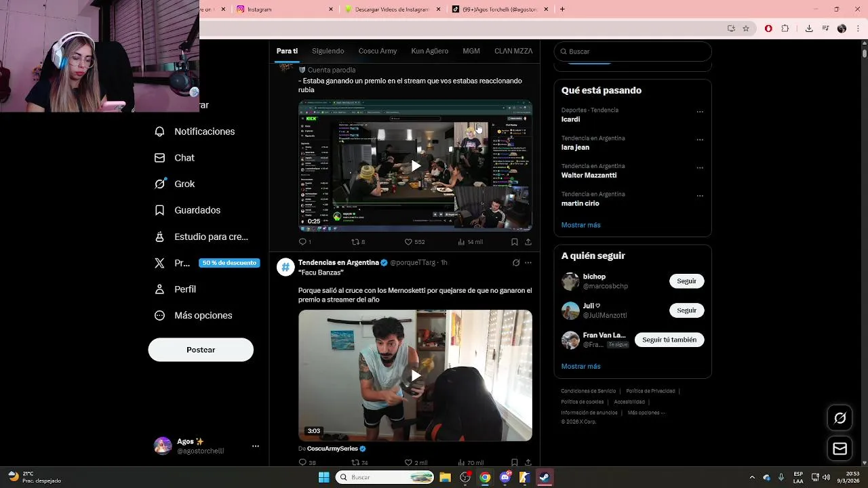The height and width of the screenshot is (488, 868).
Task: Switch to the Para ti tab
Action: (287, 51)
